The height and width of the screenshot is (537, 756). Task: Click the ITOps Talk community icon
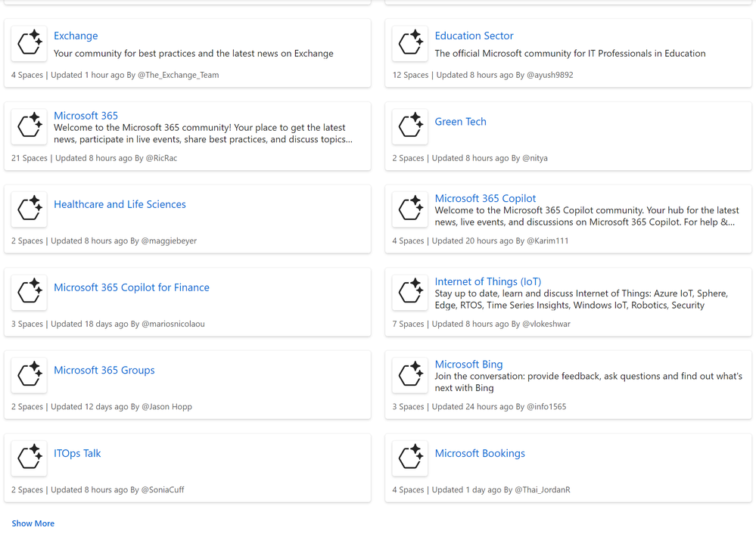coord(30,458)
